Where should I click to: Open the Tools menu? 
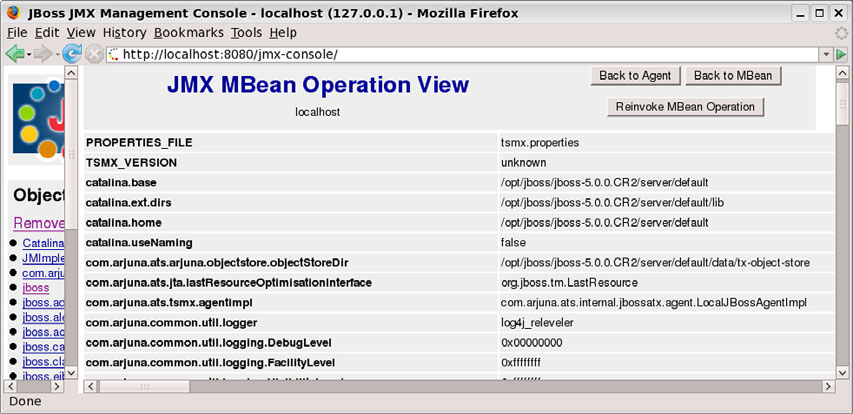pyautogui.click(x=246, y=32)
